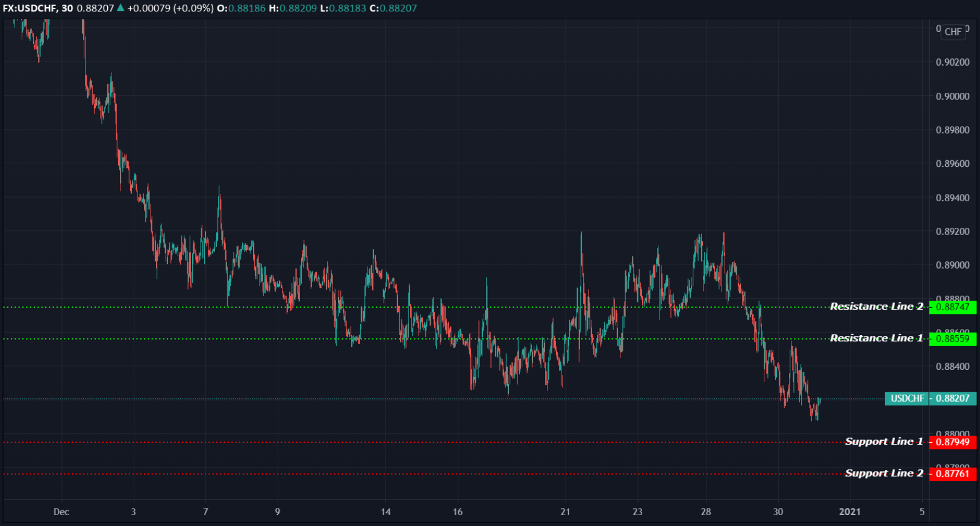980x526 pixels.
Task: Click the 0.90000 price axis label
Action: [x=953, y=96]
